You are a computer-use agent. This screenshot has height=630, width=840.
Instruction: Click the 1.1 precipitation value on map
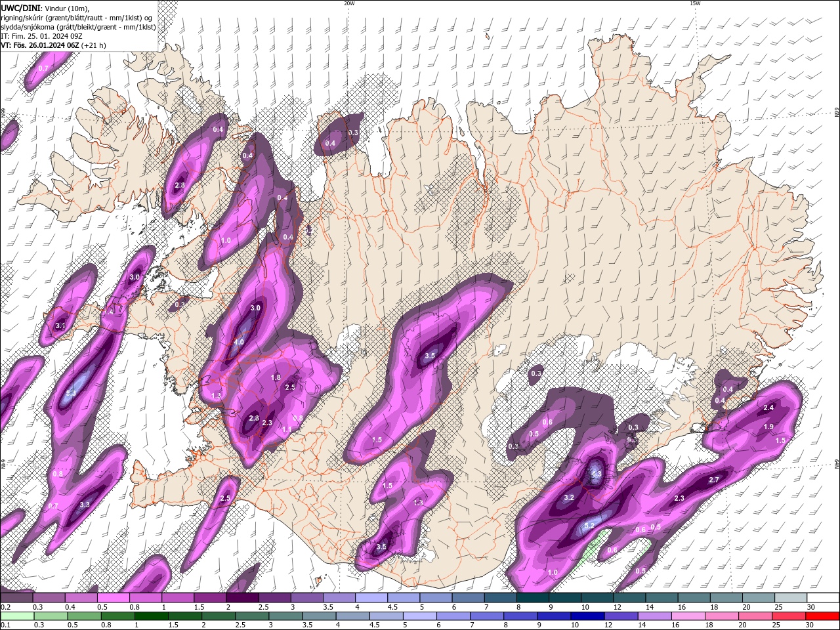(287, 429)
